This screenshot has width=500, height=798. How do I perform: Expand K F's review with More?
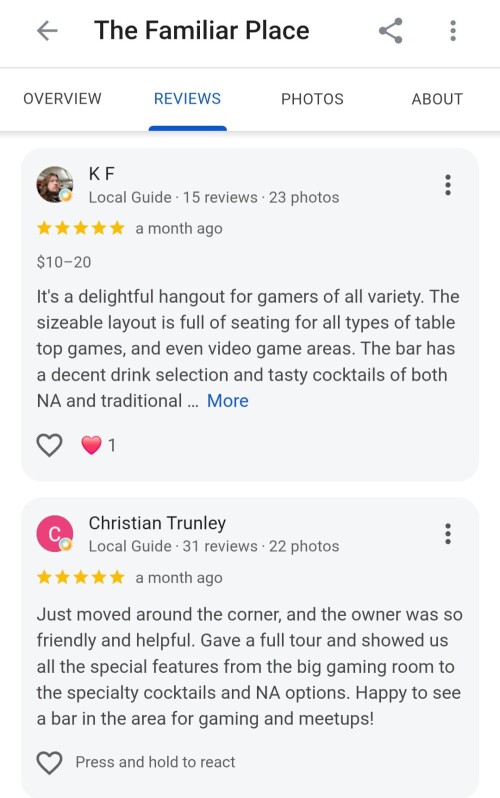coord(228,401)
